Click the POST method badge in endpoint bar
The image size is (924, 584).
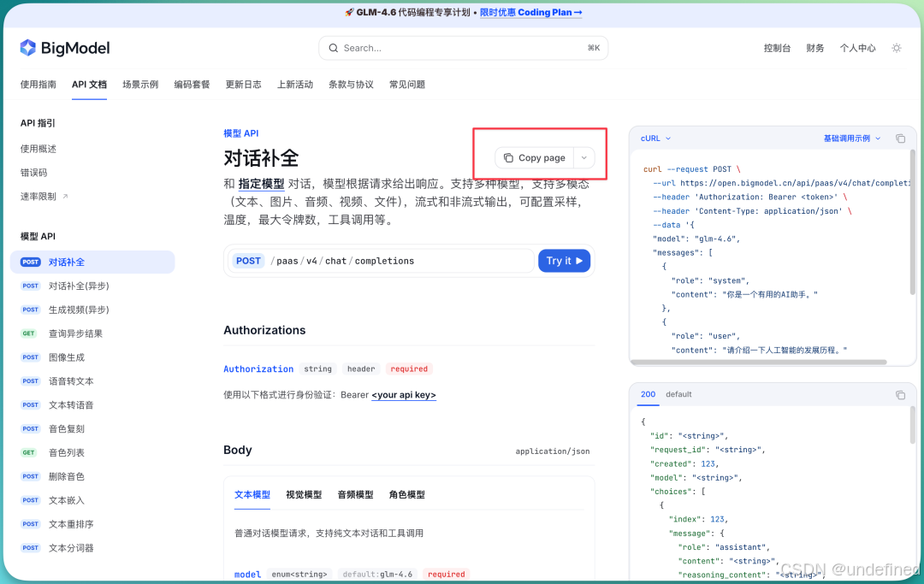coord(248,261)
